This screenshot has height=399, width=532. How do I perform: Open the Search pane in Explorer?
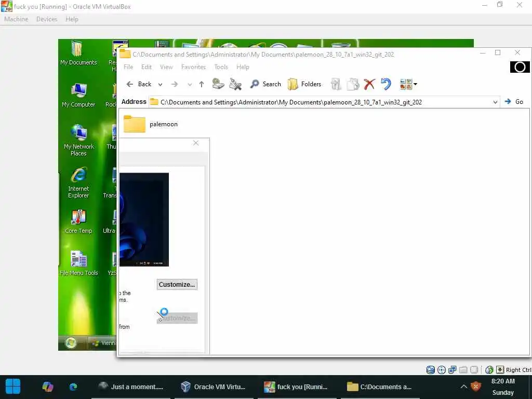pyautogui.click(x=265, y=84)
